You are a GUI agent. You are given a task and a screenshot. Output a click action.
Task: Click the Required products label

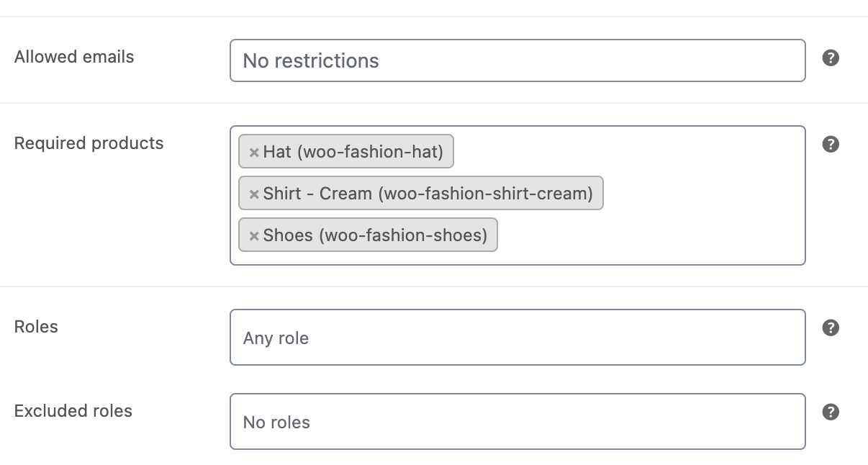tap(89, 143)
